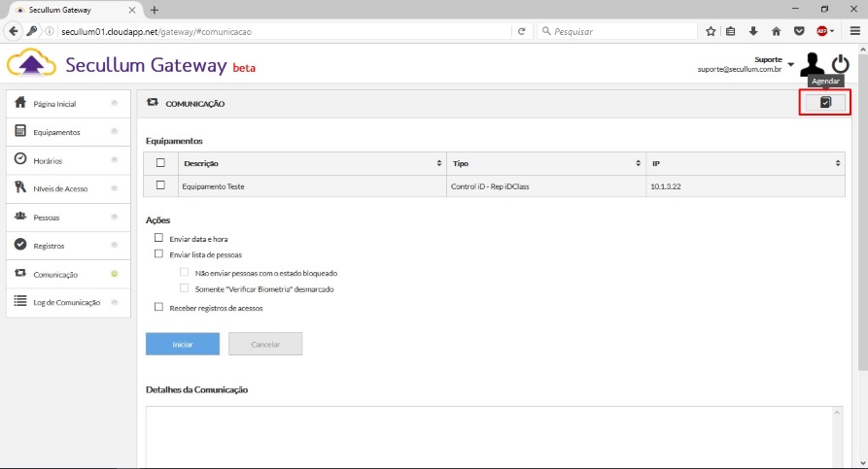This screenshot has width=868, height=469.
Task: Open Equipamentos in the sidebar menu
Action: click(56, 132)
